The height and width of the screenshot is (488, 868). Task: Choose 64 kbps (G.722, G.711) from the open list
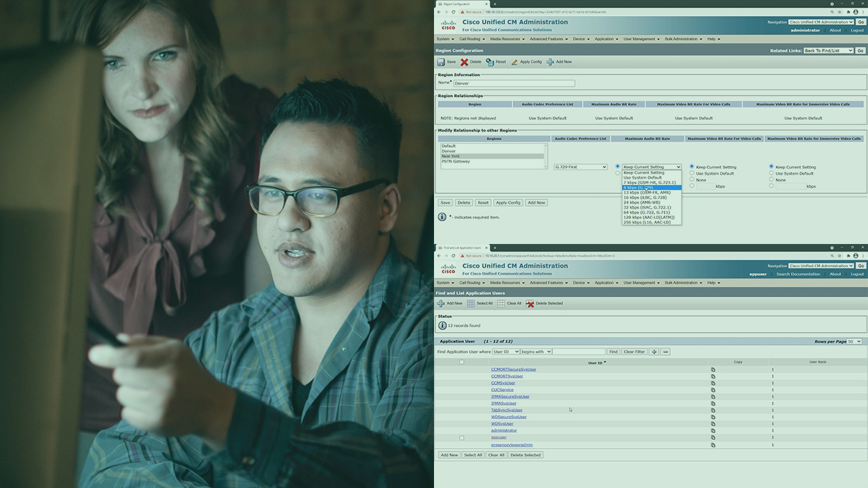(x=646, y=212)
